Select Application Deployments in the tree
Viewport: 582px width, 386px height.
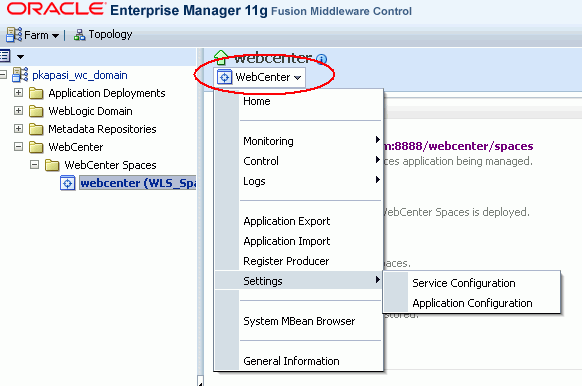point(107,93)
